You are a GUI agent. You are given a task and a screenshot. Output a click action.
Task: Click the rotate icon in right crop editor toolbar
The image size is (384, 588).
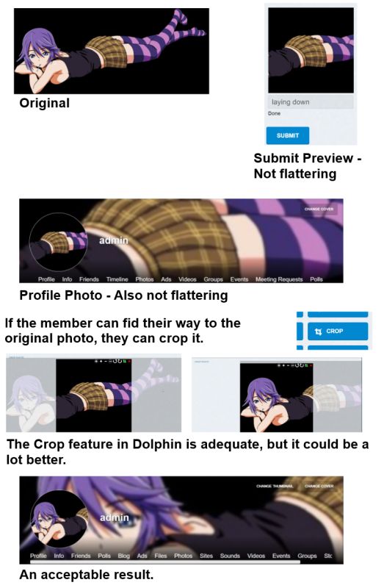click(x=297, y=365)
